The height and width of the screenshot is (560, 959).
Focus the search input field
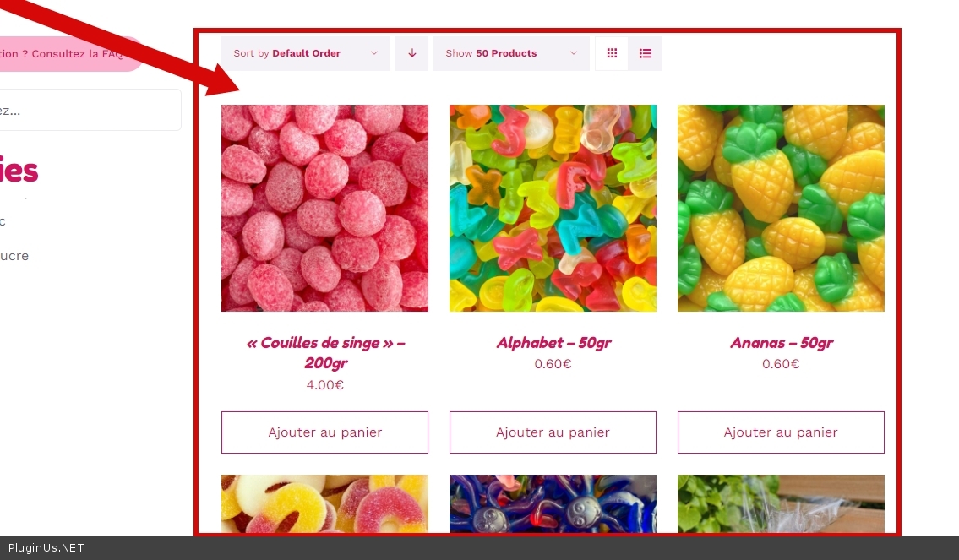[90, 110]
